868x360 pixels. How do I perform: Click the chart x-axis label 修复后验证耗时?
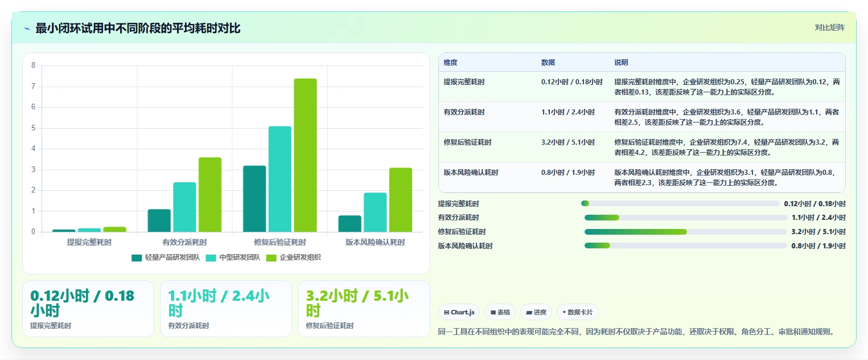tap(280, 242)
